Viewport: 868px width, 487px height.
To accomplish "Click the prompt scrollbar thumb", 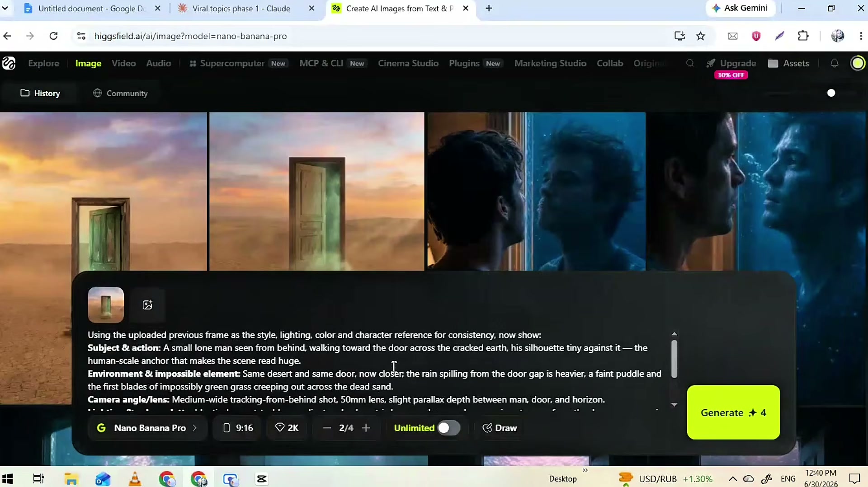I will point(674,359).
